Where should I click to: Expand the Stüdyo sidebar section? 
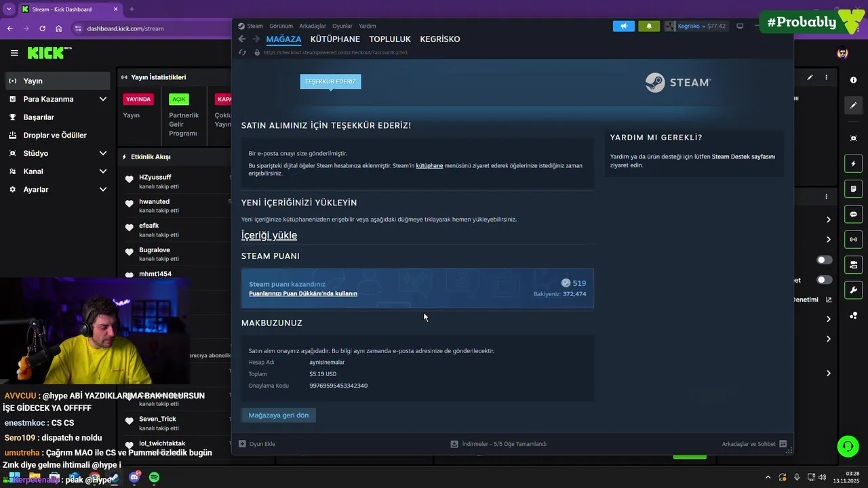(x=103, y=153)
